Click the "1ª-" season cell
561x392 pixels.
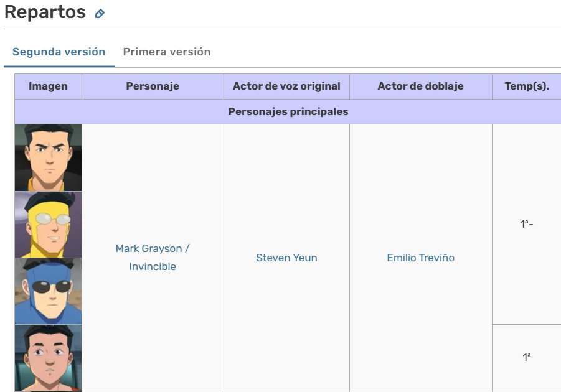click(527, 224)
